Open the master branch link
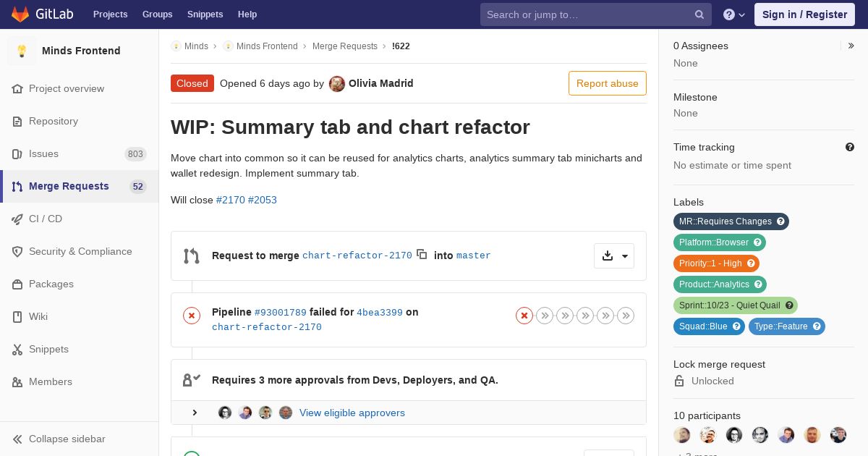The height and width of the screenshot is (456, 868). pos(474,256)
